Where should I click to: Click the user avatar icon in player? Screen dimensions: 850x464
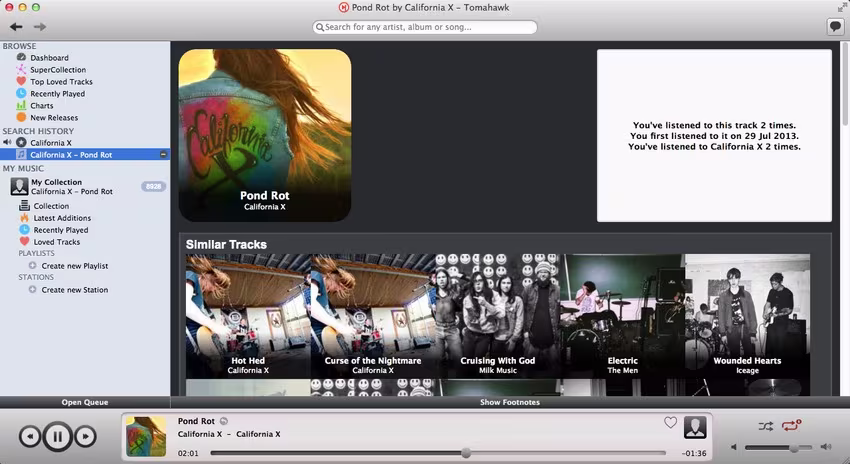[695, 427]
